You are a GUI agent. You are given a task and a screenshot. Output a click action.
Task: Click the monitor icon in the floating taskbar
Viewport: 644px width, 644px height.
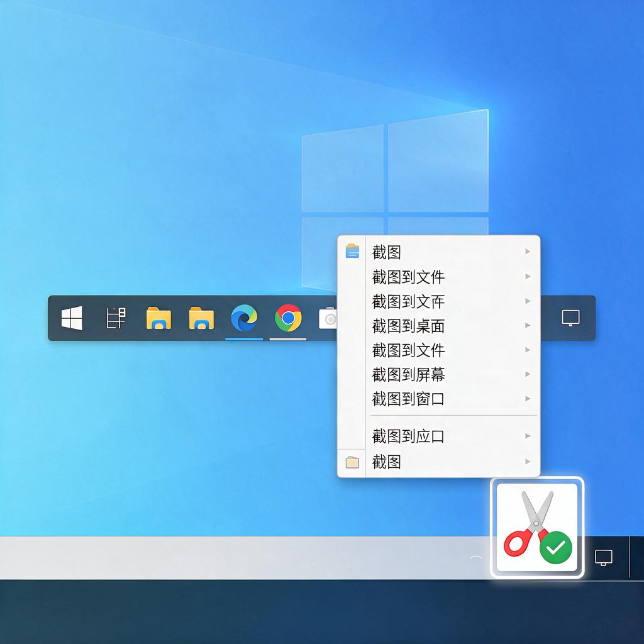coord(570,318)
